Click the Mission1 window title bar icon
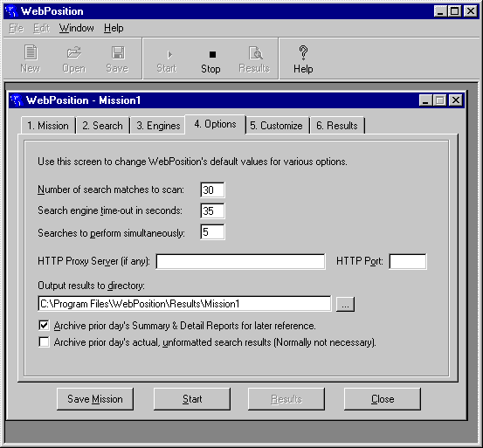Image resolution: width=483 pixels, height=448 pixels. [16, 100]
